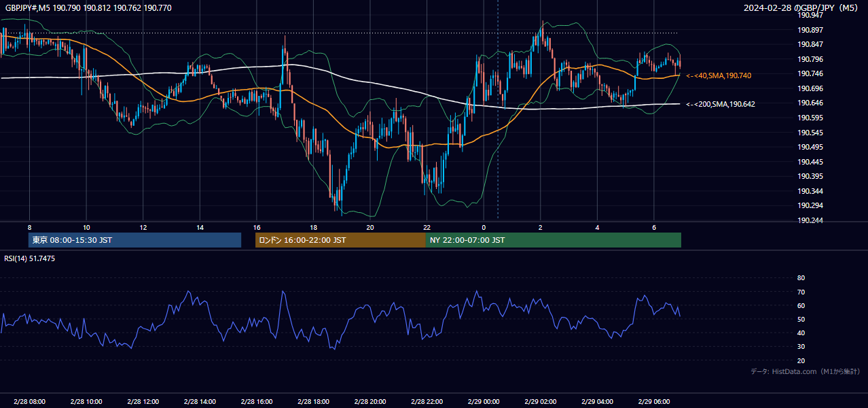Click price axis value 190.244
Screen dimensions: 868x408
811,220
